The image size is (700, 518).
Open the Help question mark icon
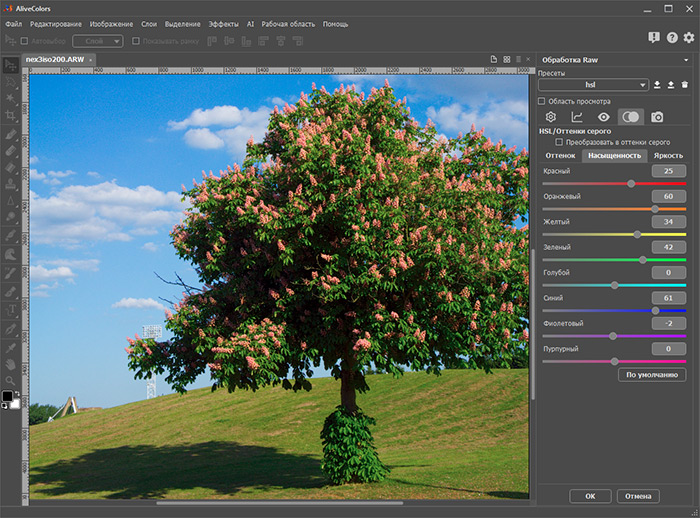(672, 38)
